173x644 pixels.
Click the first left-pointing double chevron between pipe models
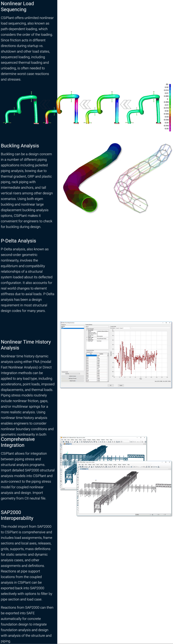click(x=45, y=104)
